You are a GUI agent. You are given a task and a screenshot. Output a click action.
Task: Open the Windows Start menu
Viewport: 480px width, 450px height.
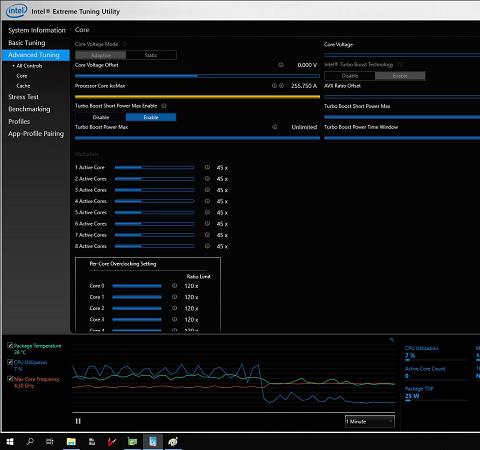(x=10, y=442)
